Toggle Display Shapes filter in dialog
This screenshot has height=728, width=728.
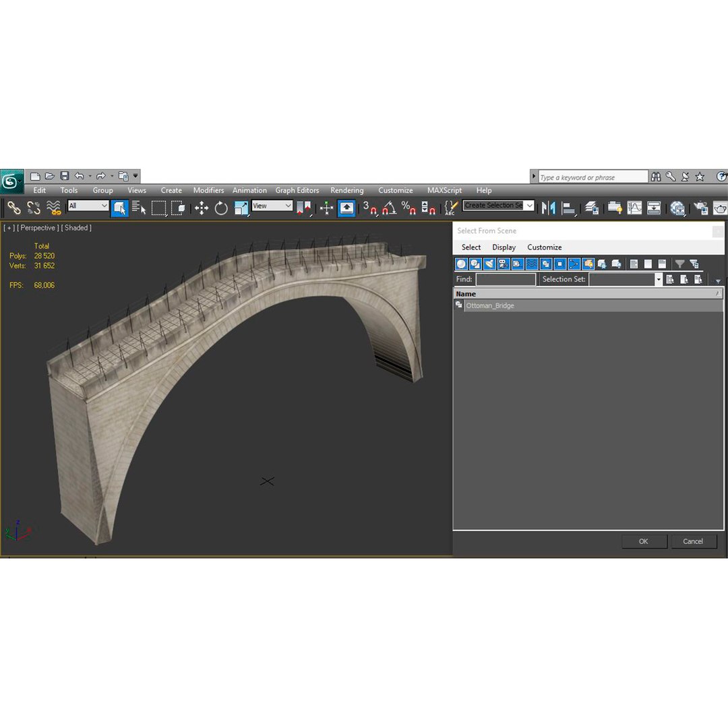(x=475, y=264)
